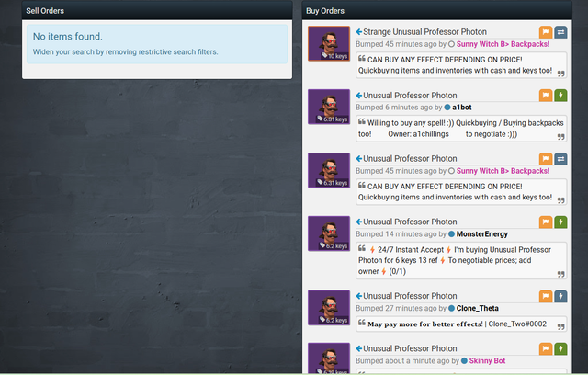Open Sunny Witch profile in the Strange listing
Screen dimensions: 588x375
click(503, 44)
